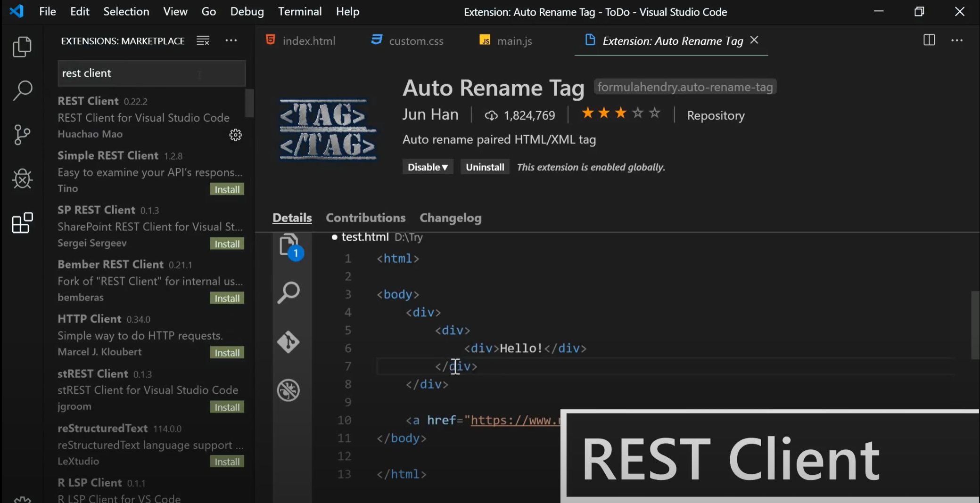Split the editor to the right
This screenshot has height=503, width=980.
pos(929,40)
